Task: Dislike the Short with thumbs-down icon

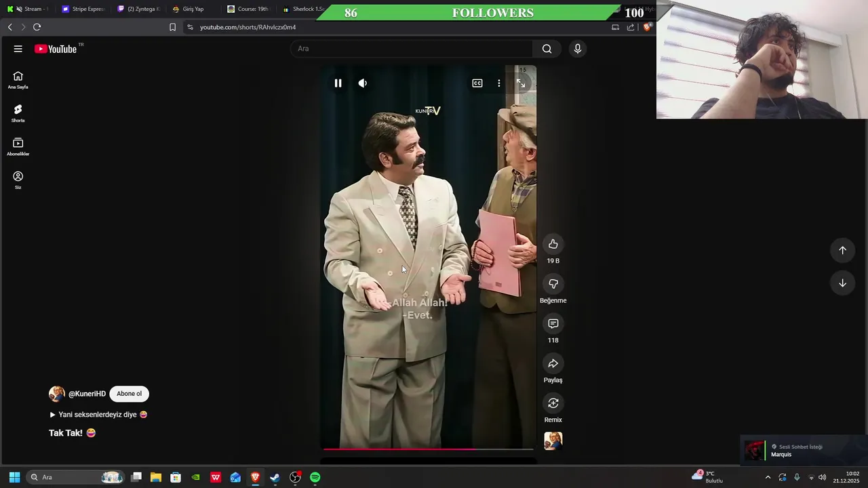Action: [x=553, y=284]
